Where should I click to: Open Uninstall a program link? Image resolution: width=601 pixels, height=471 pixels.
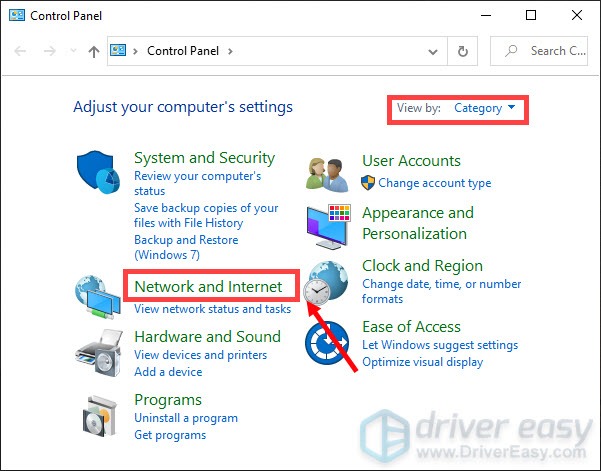click(x=186, y=418)
